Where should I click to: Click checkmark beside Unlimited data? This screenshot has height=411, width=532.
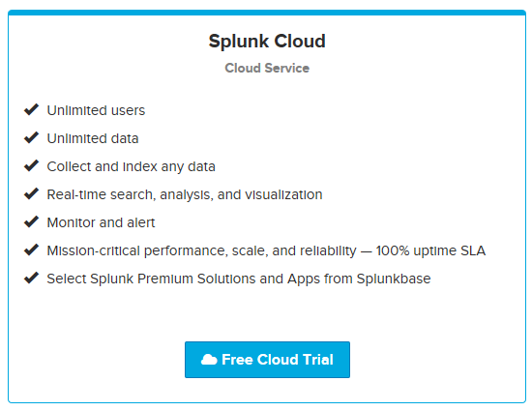click(32, 137)
